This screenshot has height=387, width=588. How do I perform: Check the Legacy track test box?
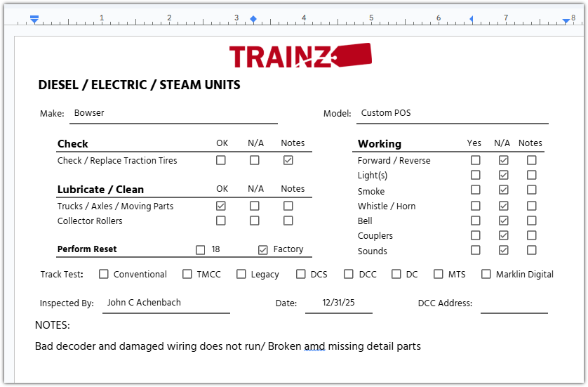pyautogui.click(x=241, y=274)
